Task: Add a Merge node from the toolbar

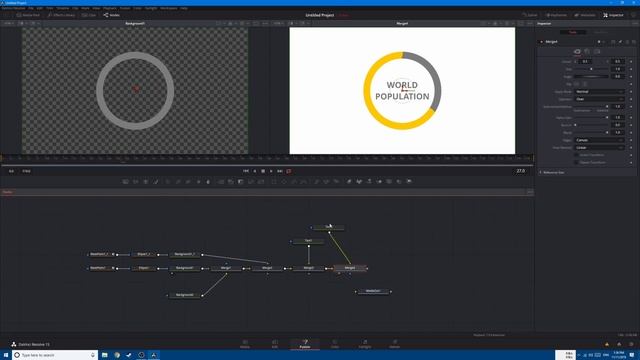Action: pyautogui.click(x=221, y=181)
